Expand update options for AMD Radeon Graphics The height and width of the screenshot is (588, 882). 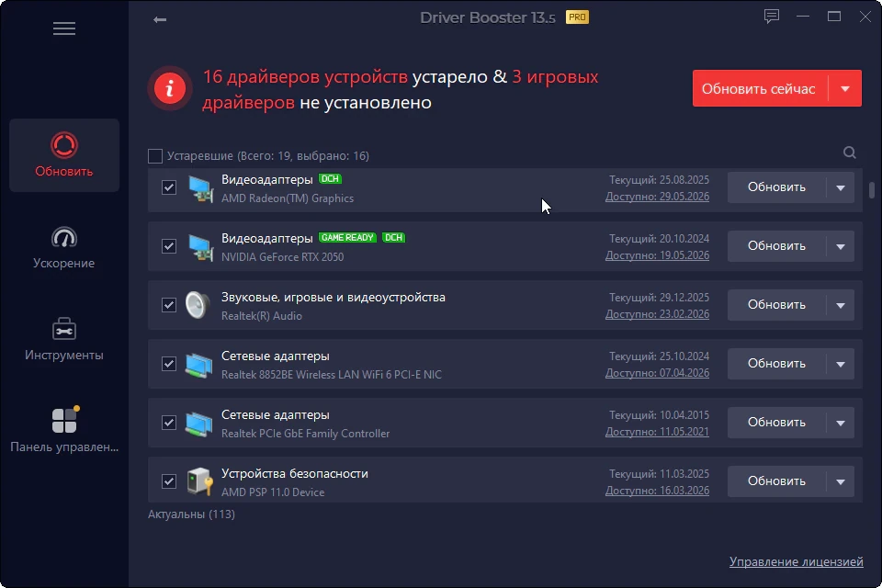841,187
